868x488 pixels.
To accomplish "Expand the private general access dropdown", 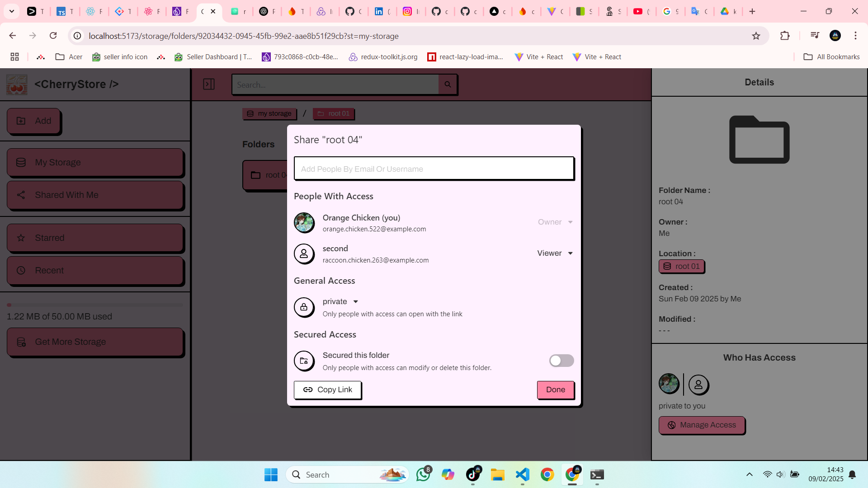I will coord(340,302).
